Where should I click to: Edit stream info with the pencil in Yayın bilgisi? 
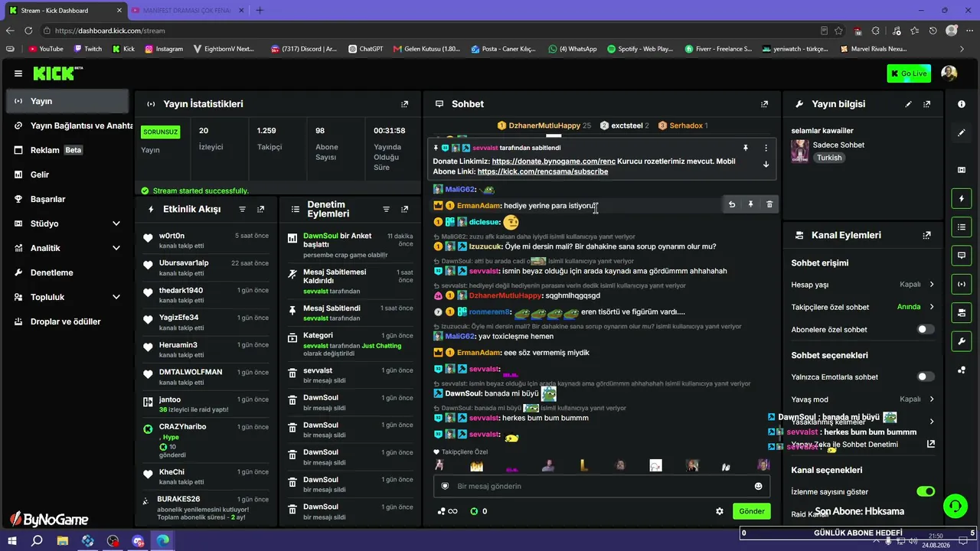909,104
